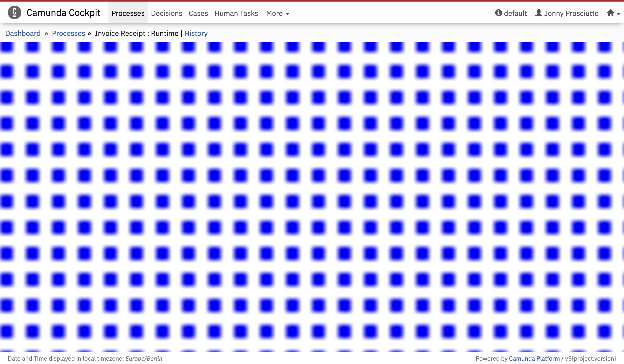The width and height of the screenshot is (624, 364).
Task: Open the Human Tasks section
Action: click(236, 13)
